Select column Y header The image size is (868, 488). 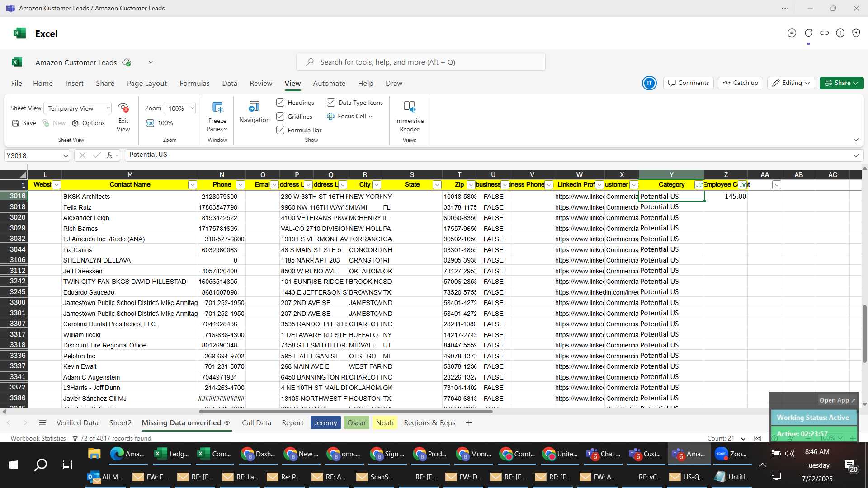tap(671, 175)
